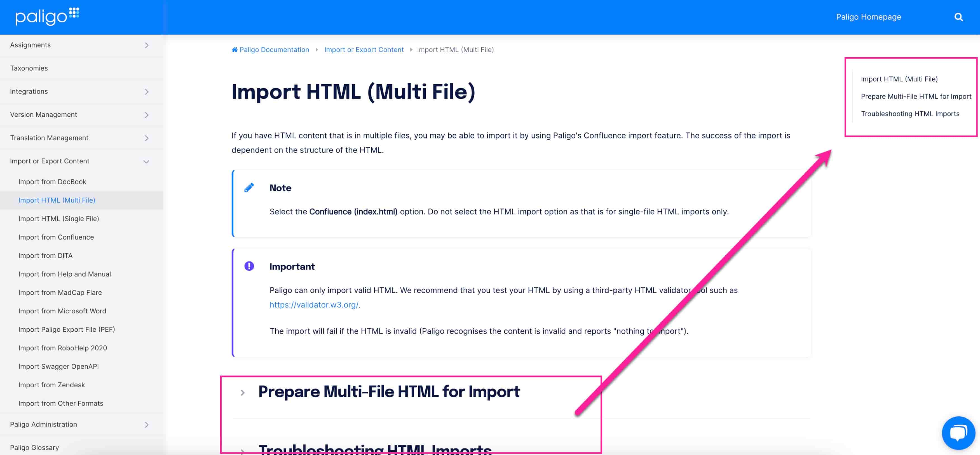Screen dimensions: 980x455
Task: Open Paligo Homepage link
Action: [868, 17]
